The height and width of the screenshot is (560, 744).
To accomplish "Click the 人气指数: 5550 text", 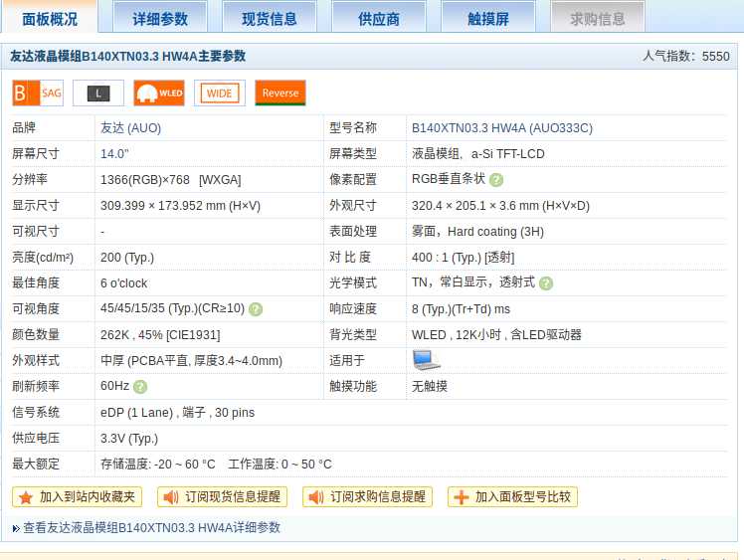I will coord(686,57).
